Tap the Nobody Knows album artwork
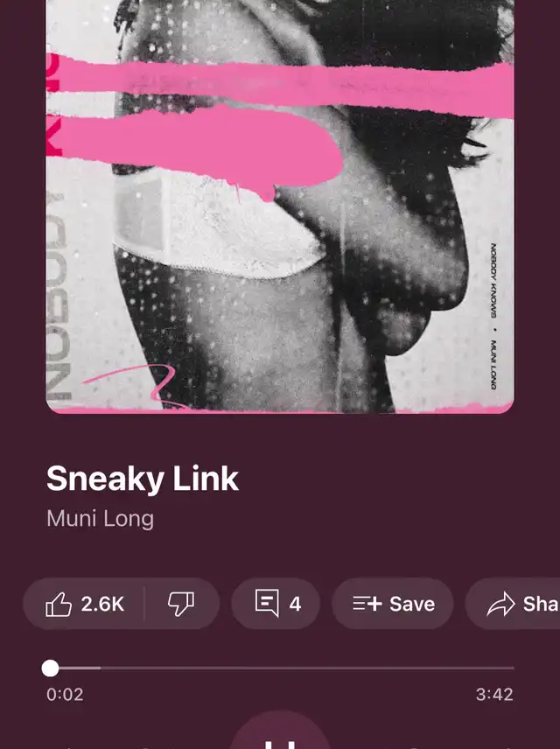560x749 pixels. coord(280,206)
